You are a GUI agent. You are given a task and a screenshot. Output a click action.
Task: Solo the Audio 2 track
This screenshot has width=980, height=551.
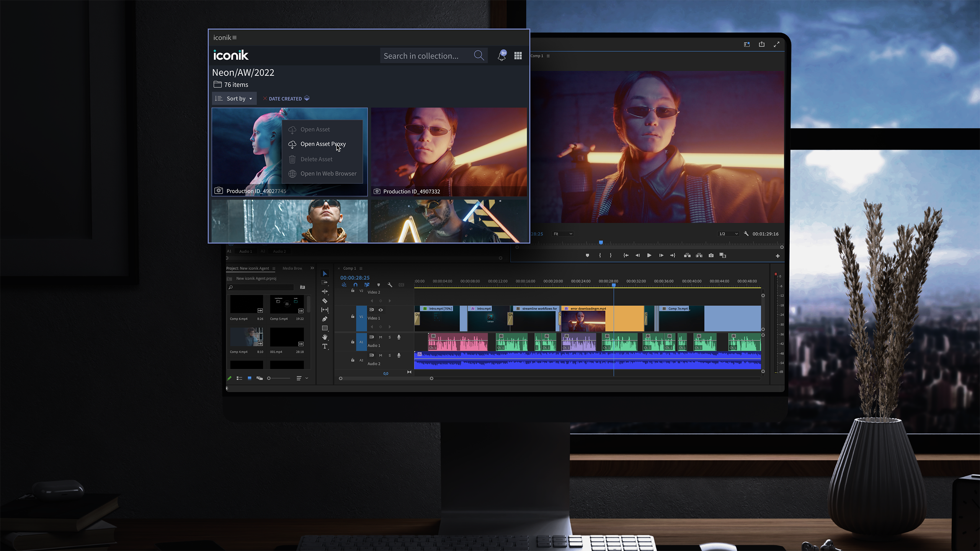pos(390,355)
